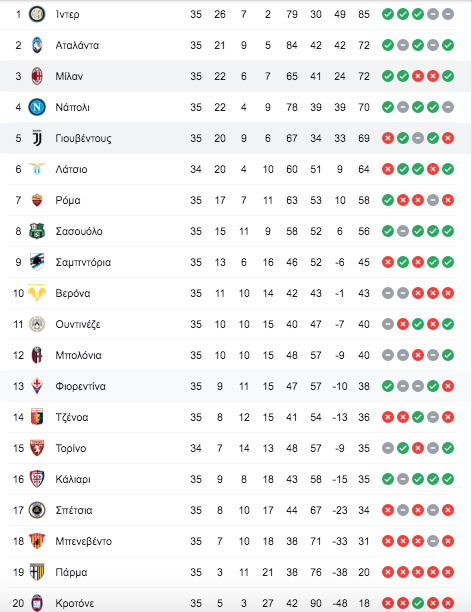
Task: Click Juventus' first red loss indicator
Action: click(x=388, y=138)
